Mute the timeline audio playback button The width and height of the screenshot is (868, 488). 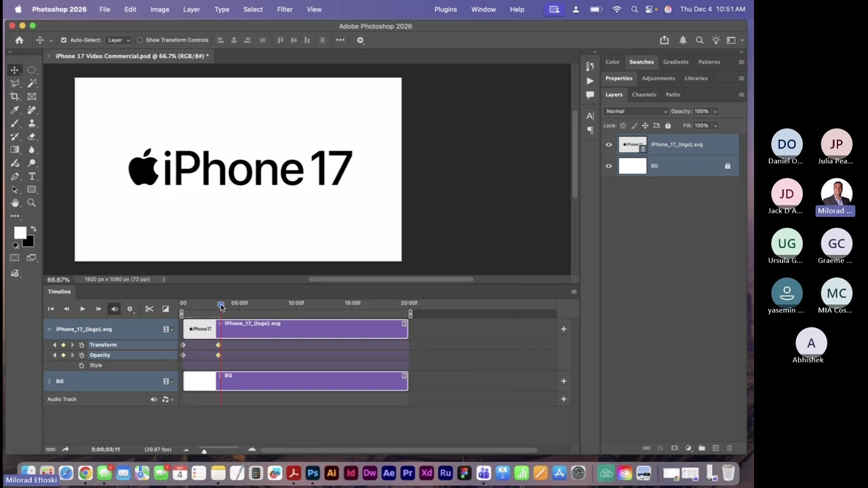[115, 309]
